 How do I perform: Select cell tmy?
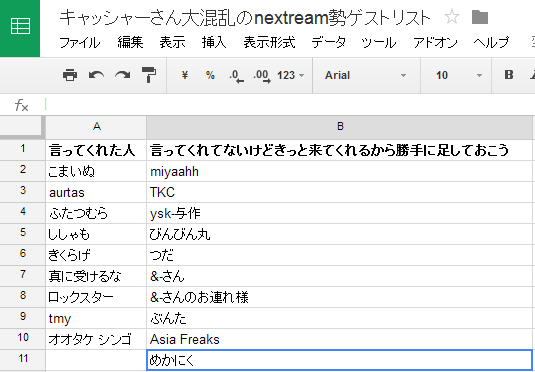coord(96,318)
